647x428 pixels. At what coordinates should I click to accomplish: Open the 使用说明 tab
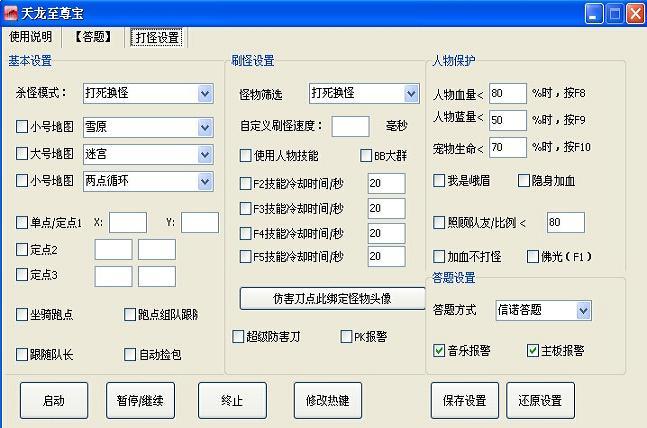point(31,37)
